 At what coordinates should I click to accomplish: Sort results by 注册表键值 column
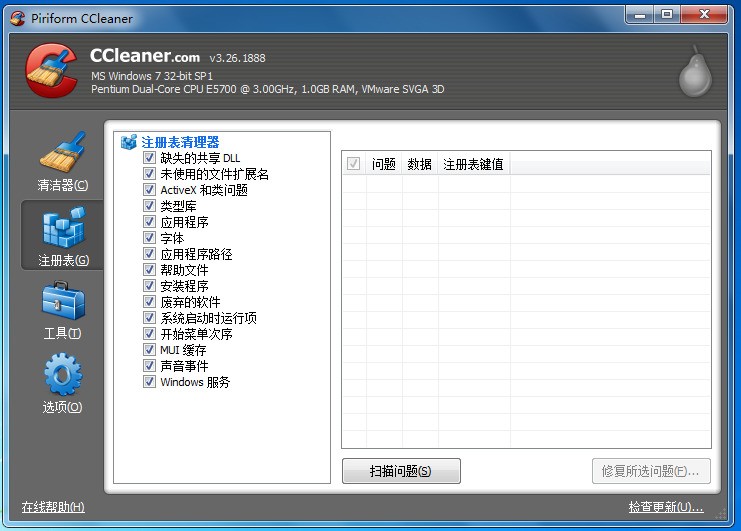(474, 164)
